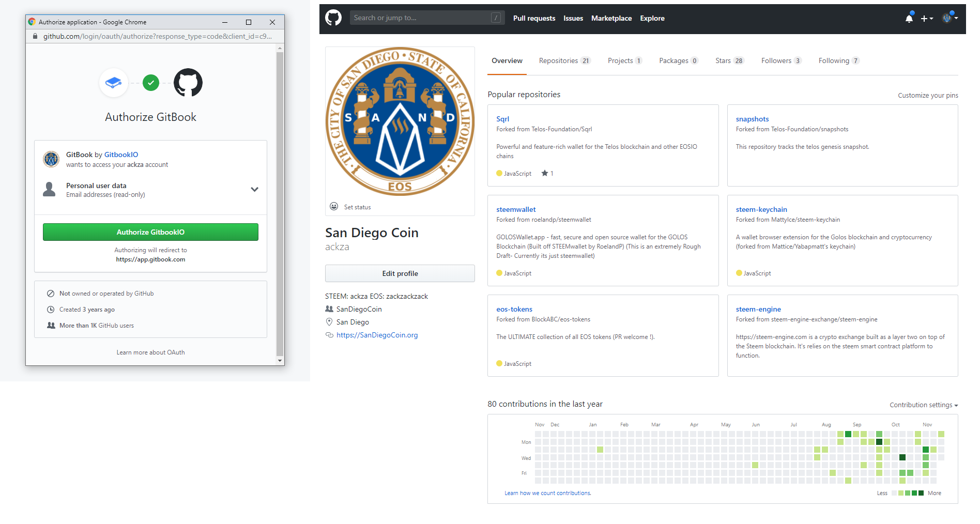Click the location pin icon beside San Diego
The image size is (980, 524).
(x=329, y=322)
